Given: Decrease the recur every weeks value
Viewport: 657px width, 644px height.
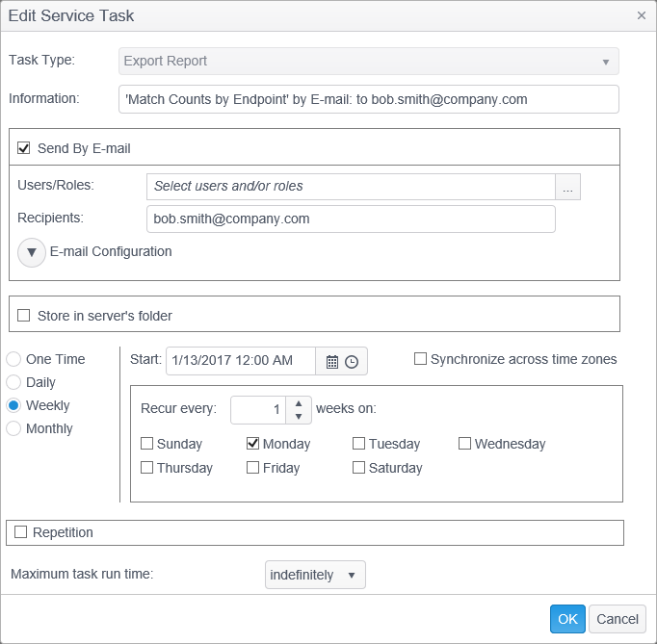Looking at the screenshot, I should 299,416.
